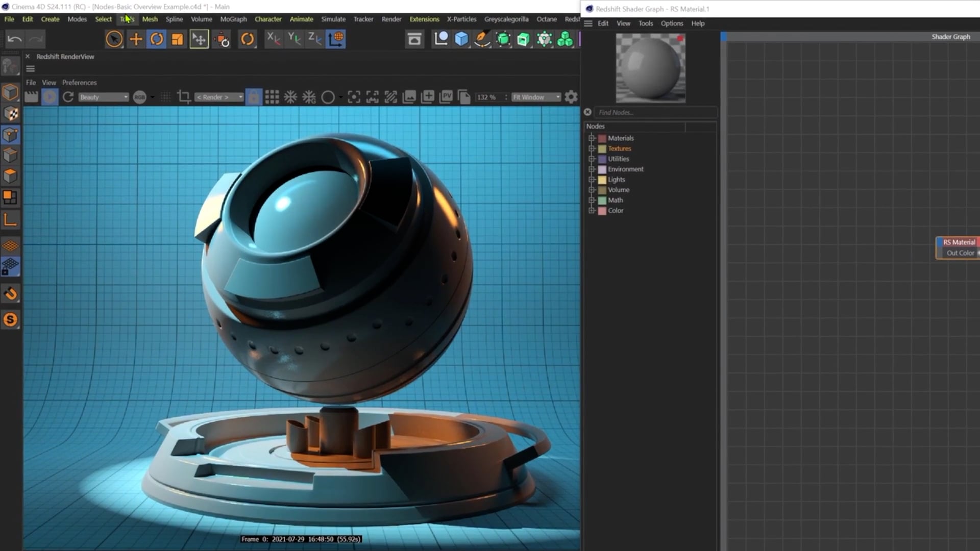Toggle the world coordinate system button
The image size is (980, 551).
336,39
